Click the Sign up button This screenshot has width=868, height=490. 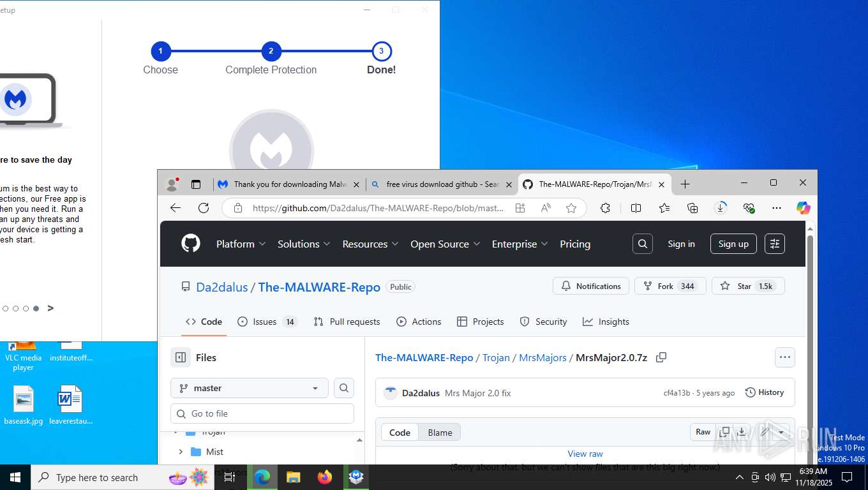point(733,244)
